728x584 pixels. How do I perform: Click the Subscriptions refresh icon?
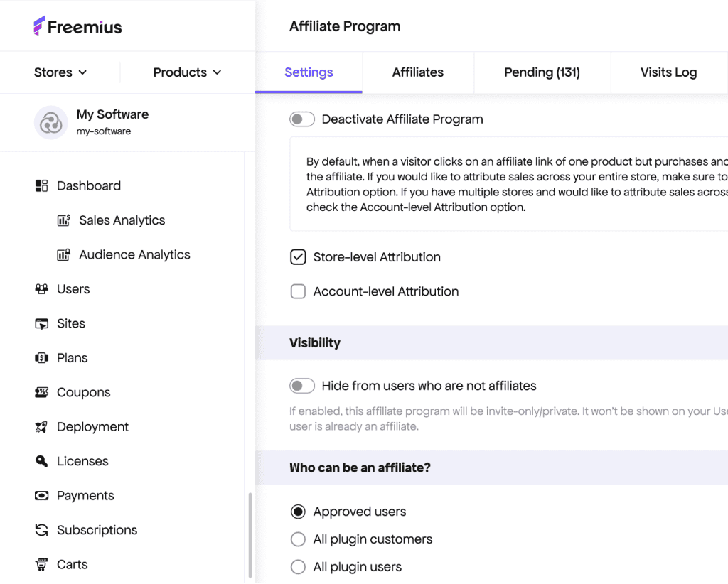tap(41, 530)
